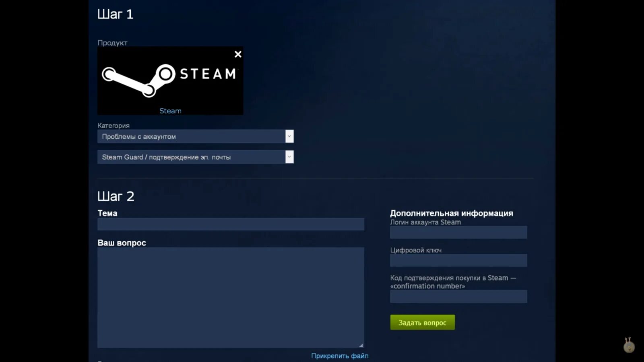Expand the Steam Guard subcategory dropdown arrow
Image resolution: width=644 pixels, height=362 pixels.
tap(289, 157)
